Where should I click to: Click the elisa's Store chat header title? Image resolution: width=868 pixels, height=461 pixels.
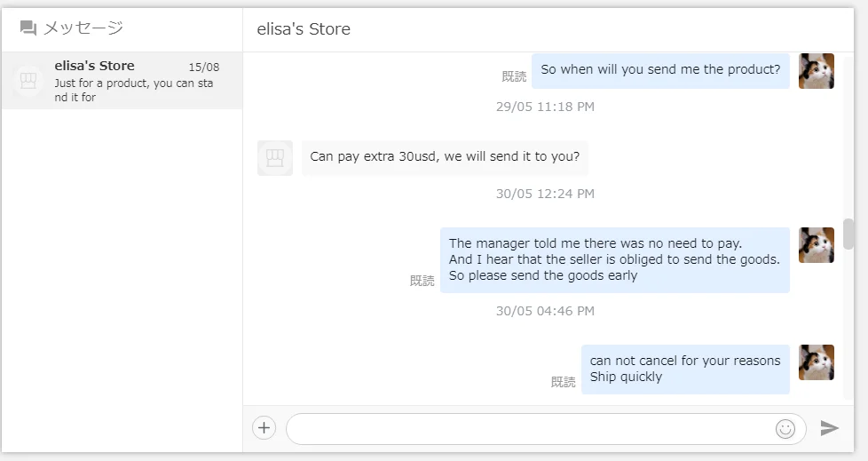[304, 29]
